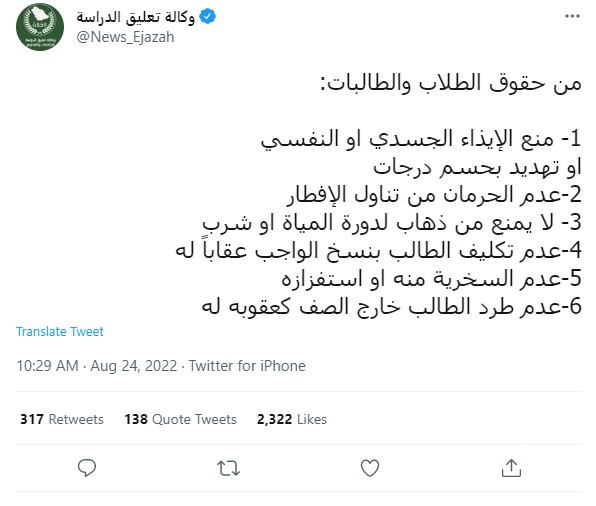Open the @News_Ejazah handle
Image resolution: width=596 pixels, height=506 pixels.
point(125,37)
